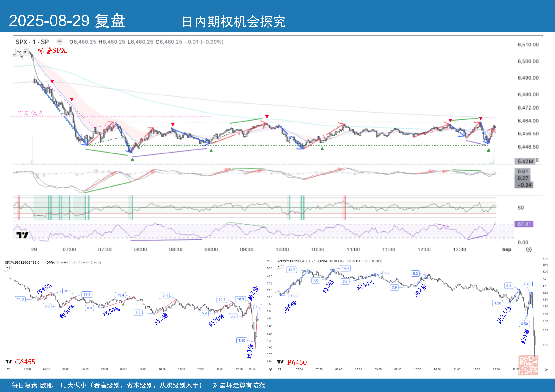Collapse the C6455 chart indicator legend chevron
This screenshot has height=392, width=555.
tap(7, 268)
